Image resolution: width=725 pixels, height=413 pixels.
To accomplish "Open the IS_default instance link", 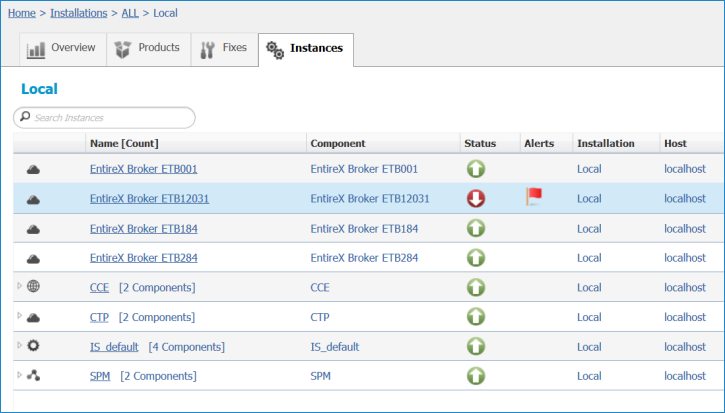I will click(x=114, y=347).
